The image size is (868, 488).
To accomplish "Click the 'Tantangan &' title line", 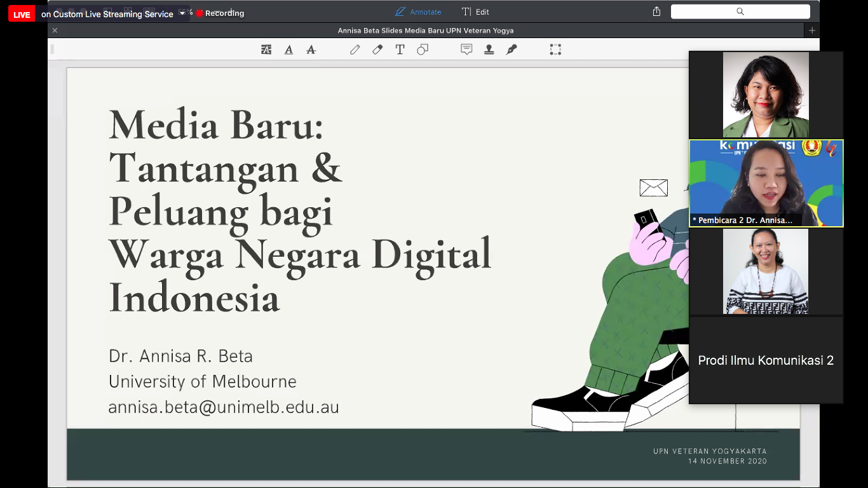I will tap(226, 168).
